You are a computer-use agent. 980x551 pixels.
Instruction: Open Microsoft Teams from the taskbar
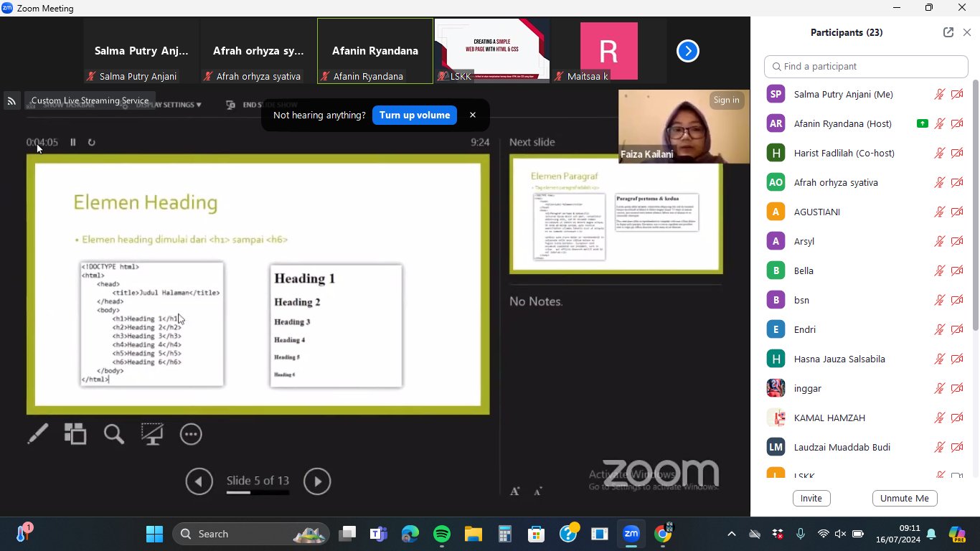[x=378, y=534]
